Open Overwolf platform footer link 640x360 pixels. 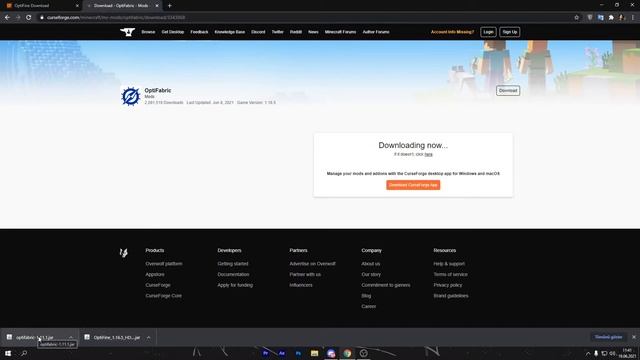tap(164, 264)
